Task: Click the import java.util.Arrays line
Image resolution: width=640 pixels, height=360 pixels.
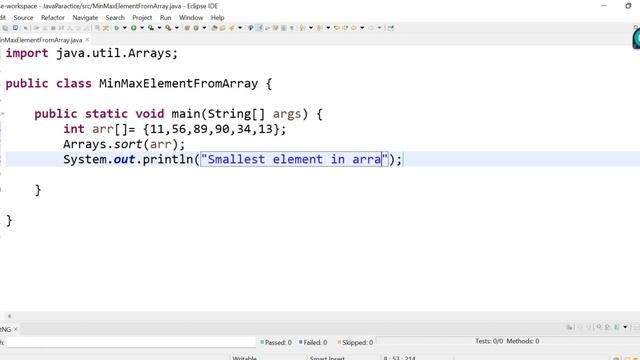Action: 92,53
